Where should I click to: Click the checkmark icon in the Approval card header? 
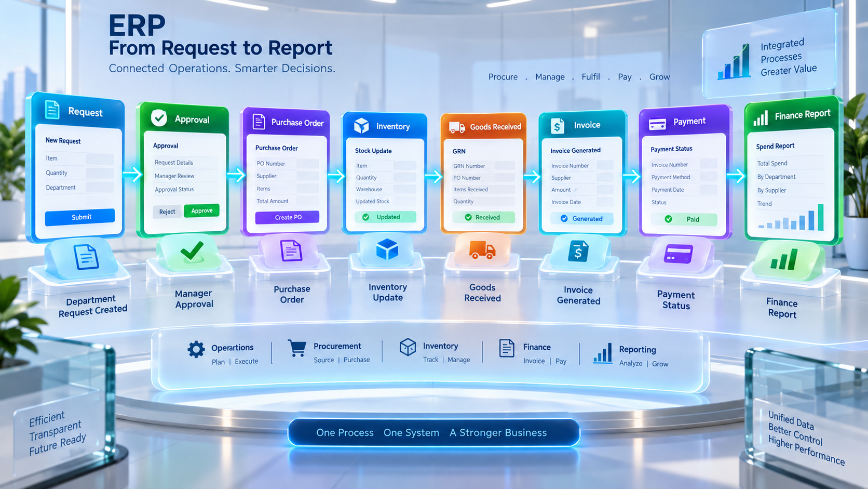click(x=159, y=118)
